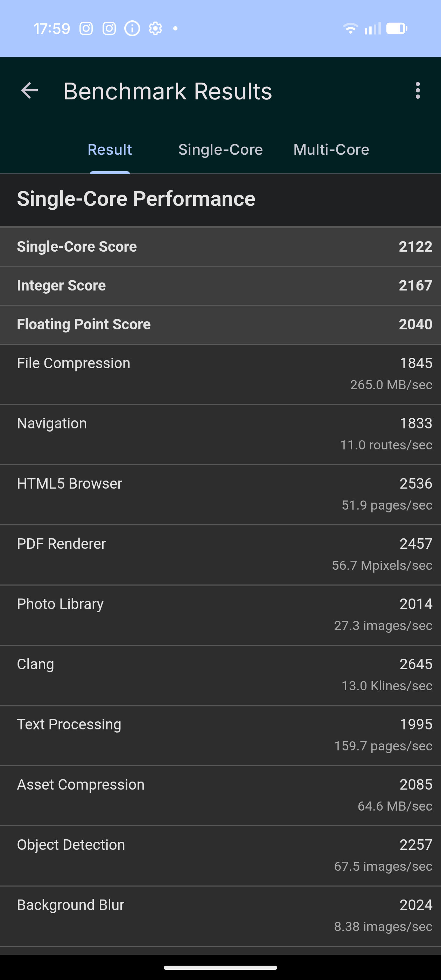Tap the info circle status icon
This screenshot has height=980, width=441.
[132, 29]
